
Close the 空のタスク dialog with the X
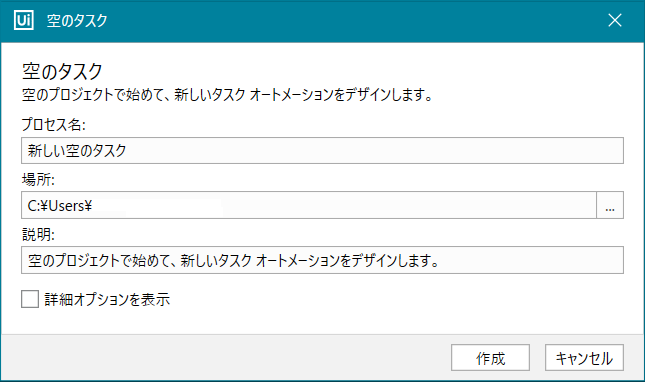(615, 20)
